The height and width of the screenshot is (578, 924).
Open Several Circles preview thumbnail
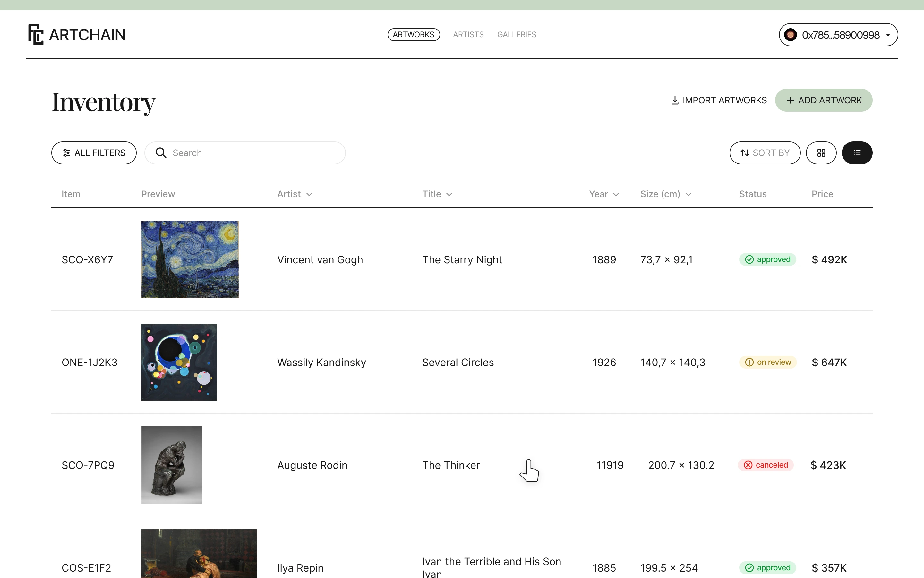click(179, 362)
